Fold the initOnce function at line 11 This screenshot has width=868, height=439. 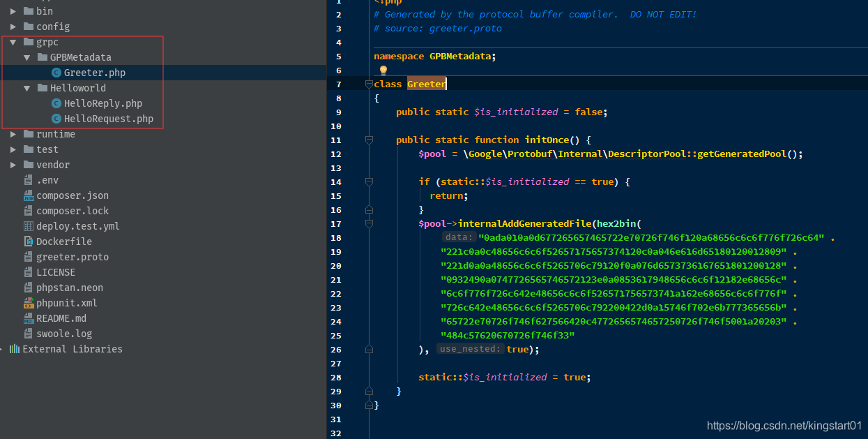click(x=369, y=140)
